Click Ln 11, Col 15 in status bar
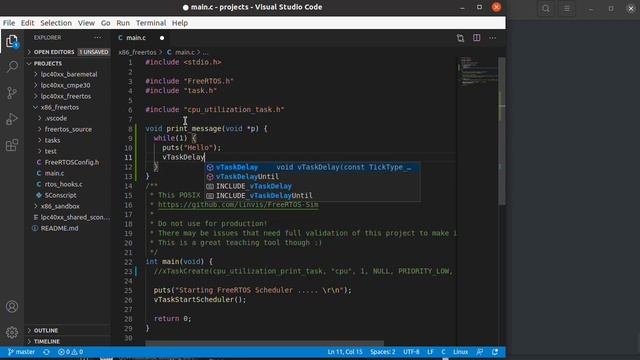The image size is (640, 360). 345,352
